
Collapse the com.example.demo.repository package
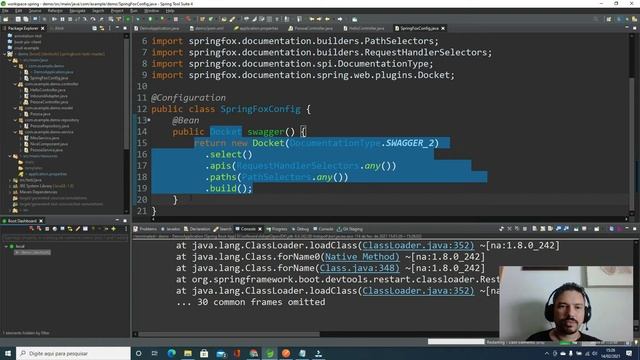click(16, 120)
